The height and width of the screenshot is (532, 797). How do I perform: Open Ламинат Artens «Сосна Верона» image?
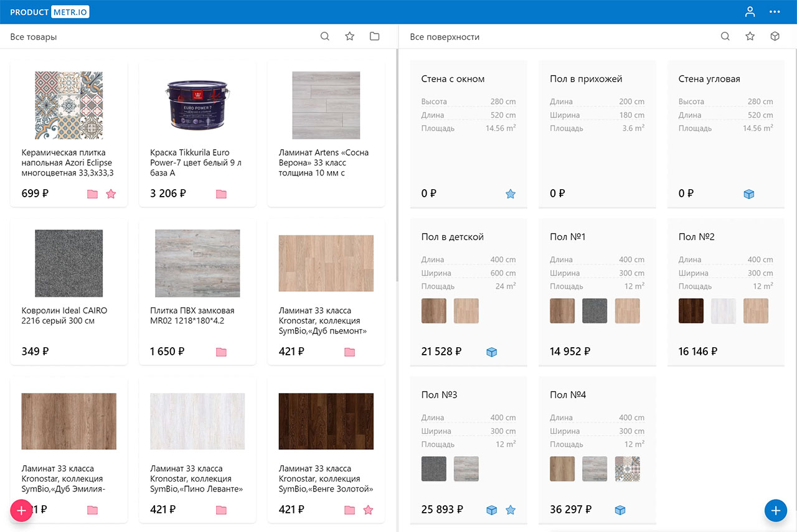click(326, 105)
